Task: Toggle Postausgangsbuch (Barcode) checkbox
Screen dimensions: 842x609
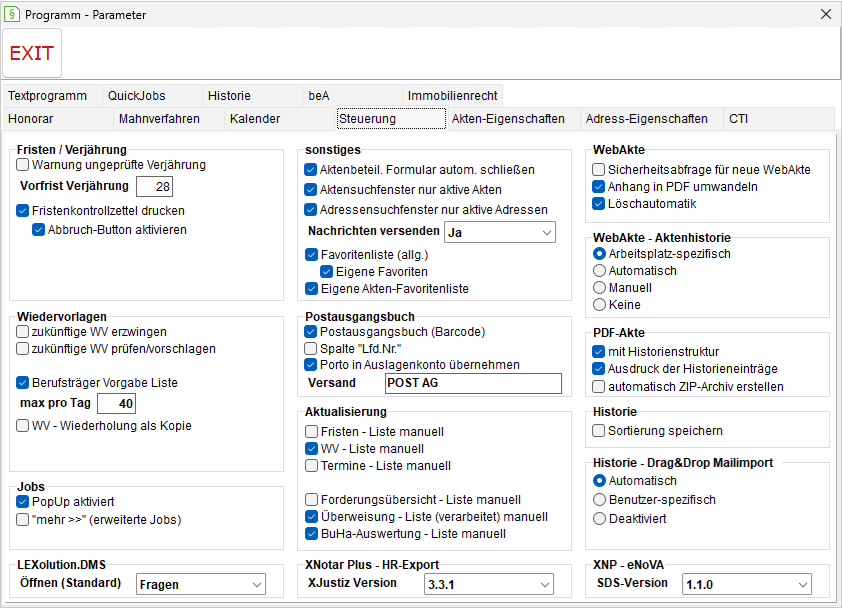Action: pyautogui.click(x=310, y=331)
